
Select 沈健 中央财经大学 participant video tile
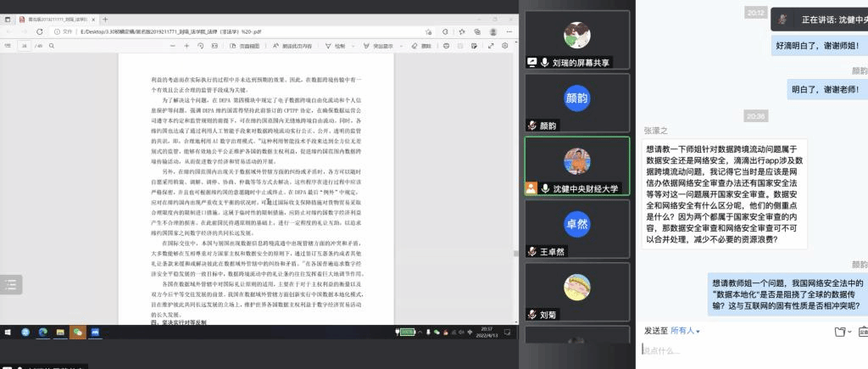(576, 166)
